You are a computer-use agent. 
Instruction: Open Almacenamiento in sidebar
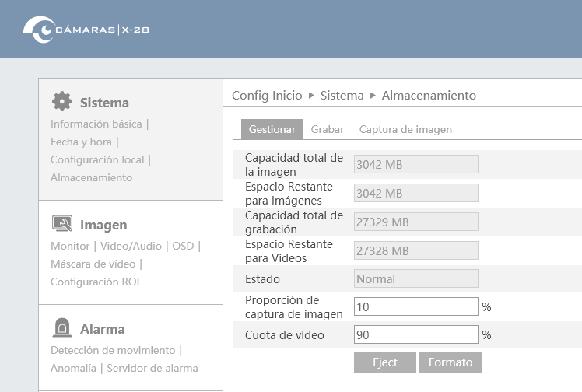click(91, 177)
